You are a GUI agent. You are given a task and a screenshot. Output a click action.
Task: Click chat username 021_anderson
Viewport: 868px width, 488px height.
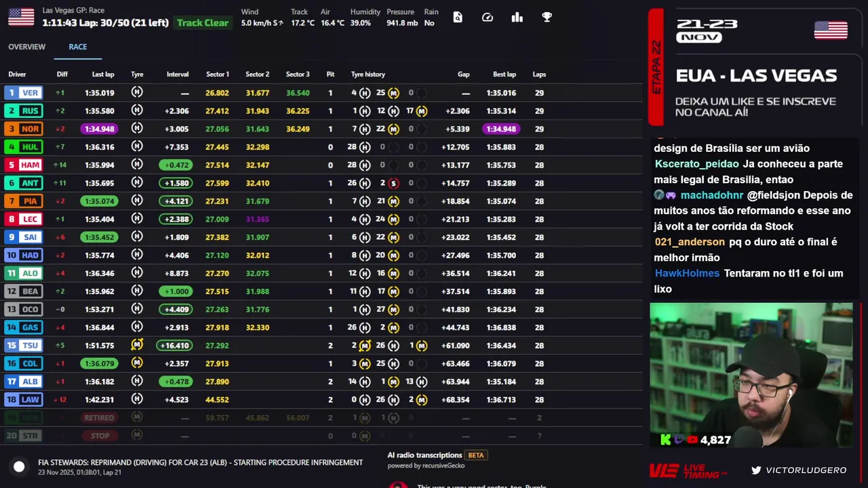tap(690, 242)
